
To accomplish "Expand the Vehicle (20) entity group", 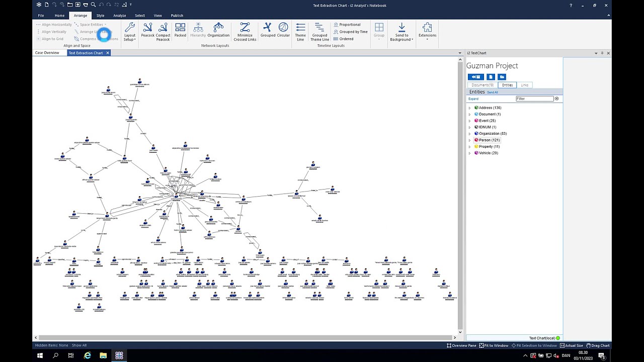I will pyautogui.click(x=470, y=153).
